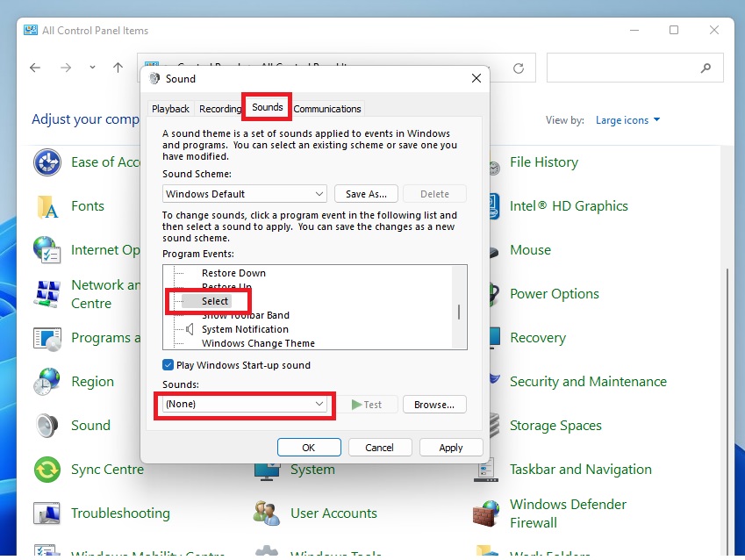Click the Save As... button
Image resolution: width=745 pixels, height=560 pixels.
pos(367,194)
